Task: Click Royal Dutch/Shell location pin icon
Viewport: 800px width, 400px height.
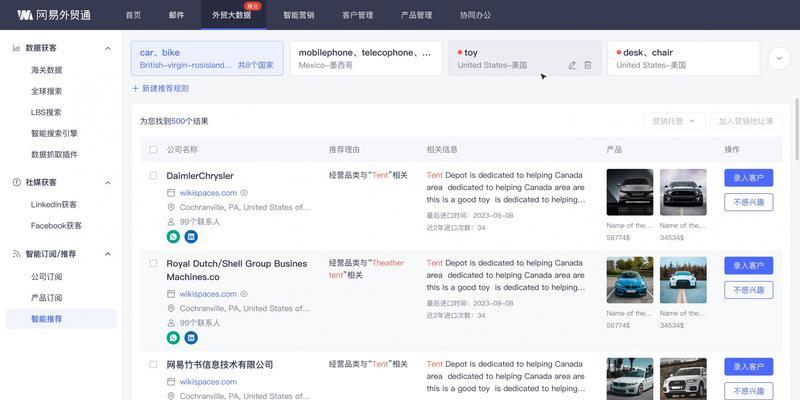Action: point(171,308)
